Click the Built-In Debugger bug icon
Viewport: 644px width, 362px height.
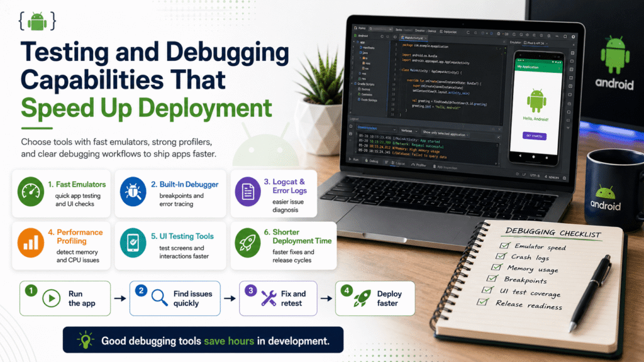(133, 192)
